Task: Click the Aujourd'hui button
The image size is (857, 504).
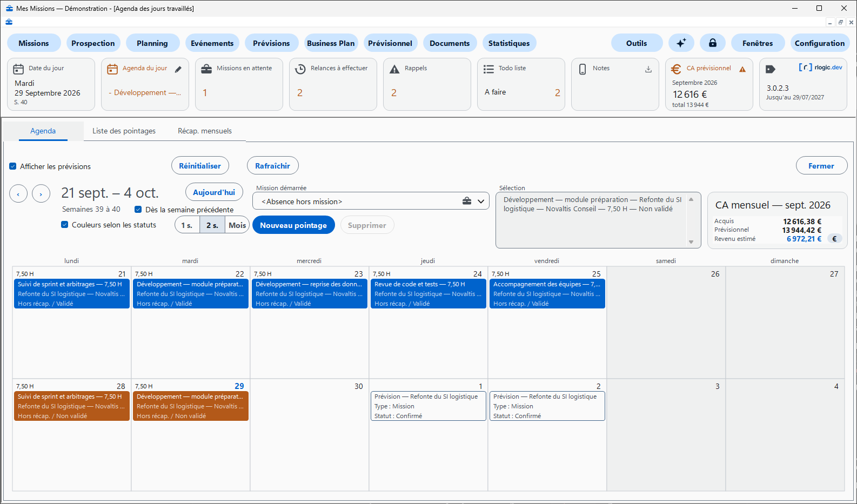Action: click(x=214, y=192)
